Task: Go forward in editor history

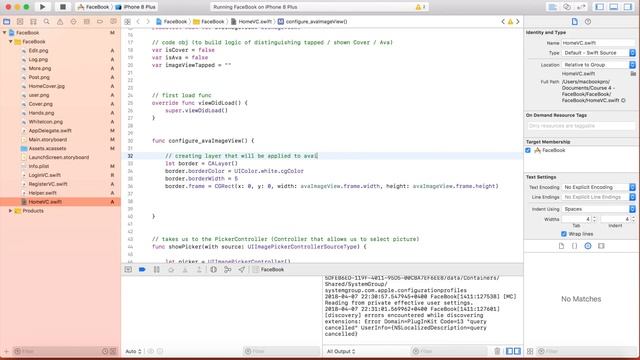Action: pos(148,22)
